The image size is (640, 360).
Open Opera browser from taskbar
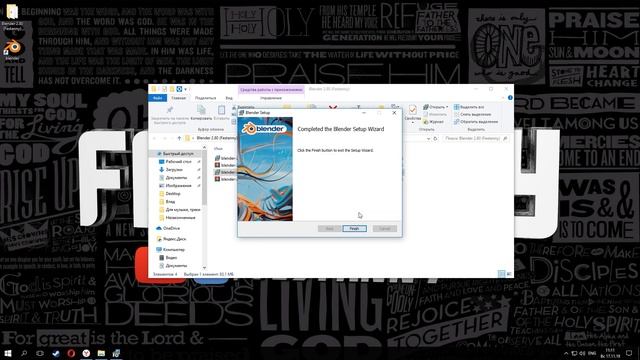click(x=71, y=353)
